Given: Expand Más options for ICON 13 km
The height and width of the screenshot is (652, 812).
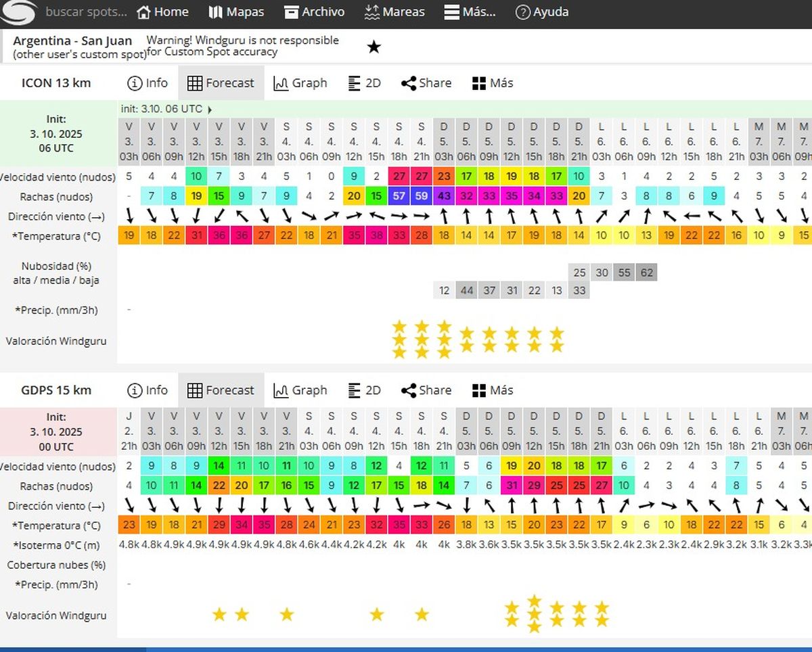Looking at the screenshot, I should pos(492,83).
